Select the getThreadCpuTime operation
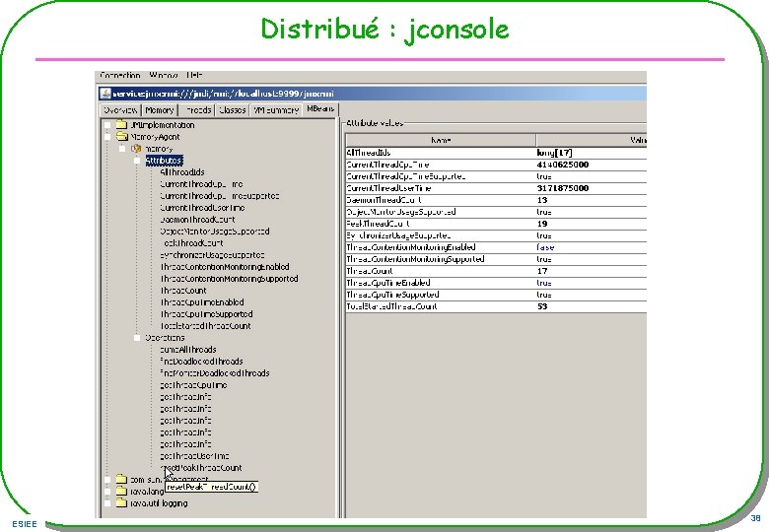 click(193, 384)
